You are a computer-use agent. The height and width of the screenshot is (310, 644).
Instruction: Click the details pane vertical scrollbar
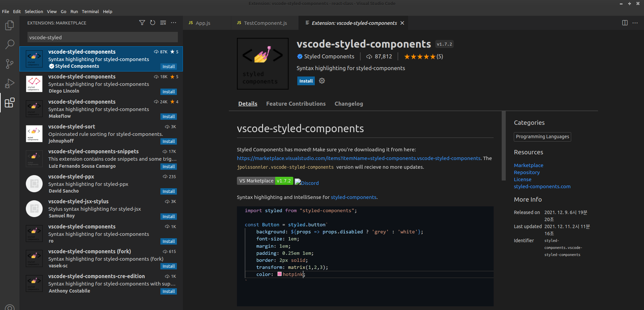[503, 146]
